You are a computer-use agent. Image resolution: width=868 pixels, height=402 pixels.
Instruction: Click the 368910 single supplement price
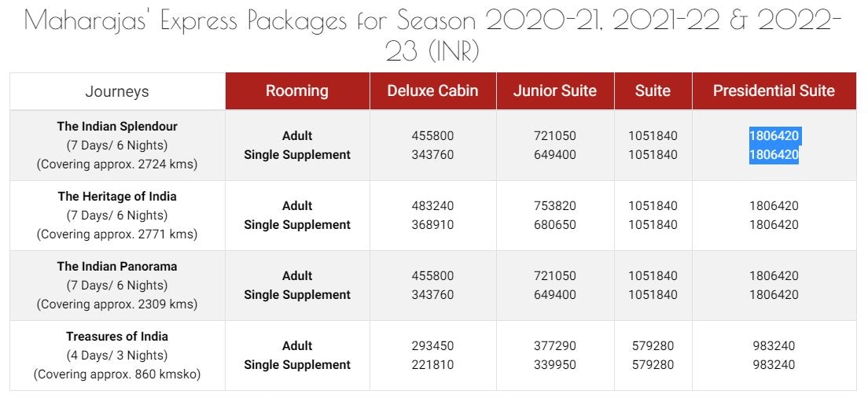pos(432,224)
